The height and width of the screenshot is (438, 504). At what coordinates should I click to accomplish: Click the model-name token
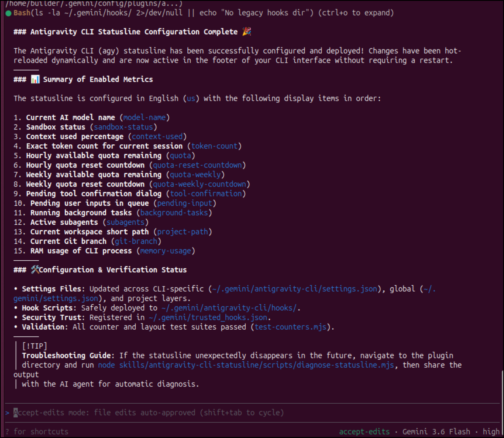pos(145,118)
